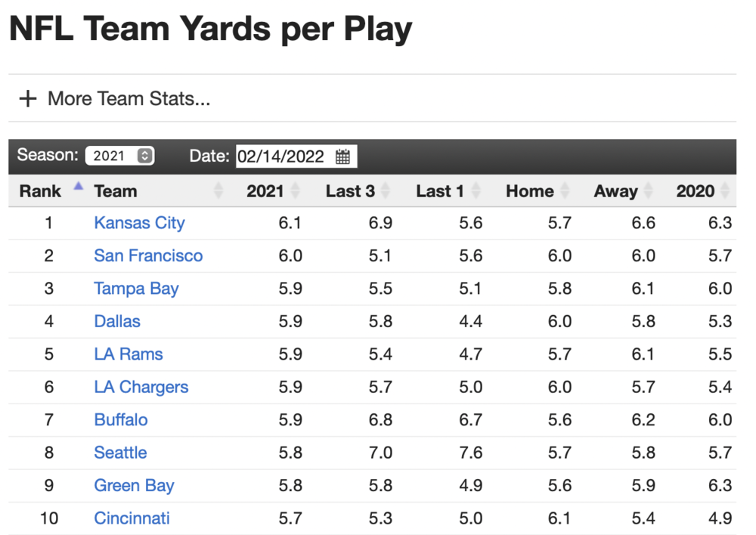Sort by the Last 3 column arrows
The height and width of the screenshot is (535, 756).
[385, 191]
